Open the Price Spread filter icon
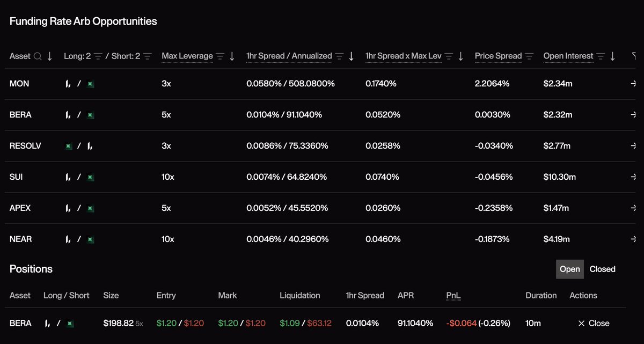The height and width of the screenshot is (344, 644). click(x=529, y=56)
